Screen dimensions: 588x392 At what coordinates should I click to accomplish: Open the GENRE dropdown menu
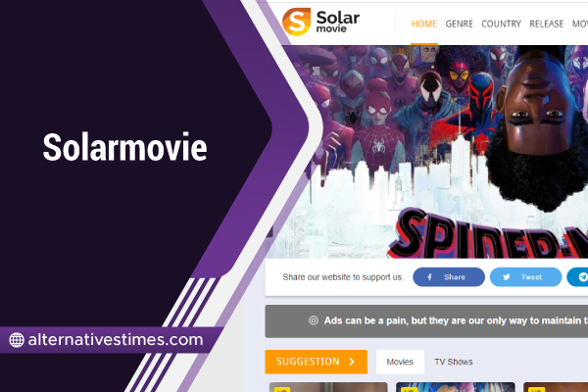[x=459, y=24]
